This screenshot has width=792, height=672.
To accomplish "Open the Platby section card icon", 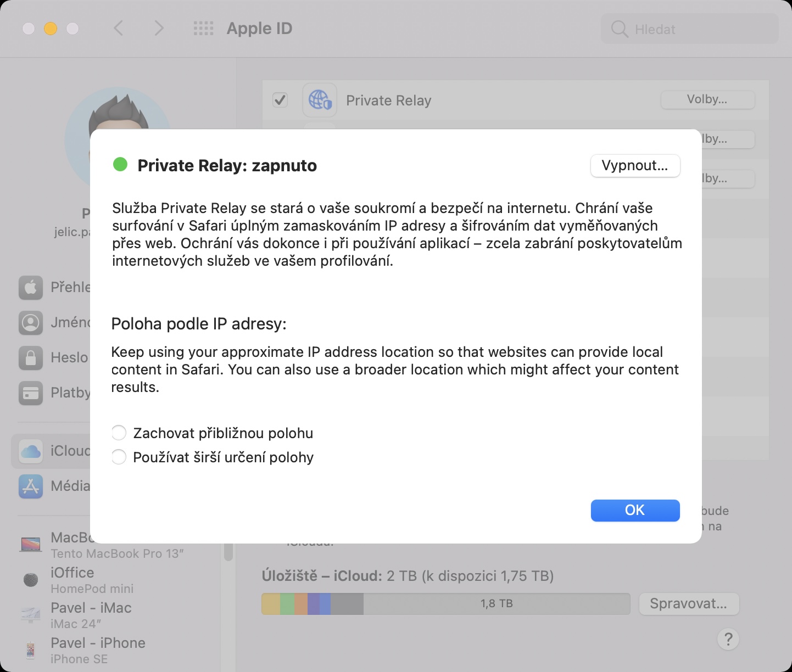I will [x=31, y=393].
